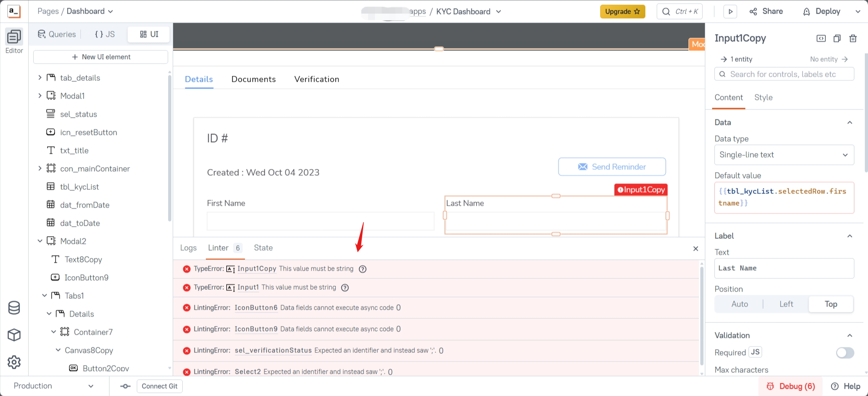Screen dimensions: 868x396
Task: Toggle the Required validation switch
Action: pyautogui.click(x=845, y=353)
